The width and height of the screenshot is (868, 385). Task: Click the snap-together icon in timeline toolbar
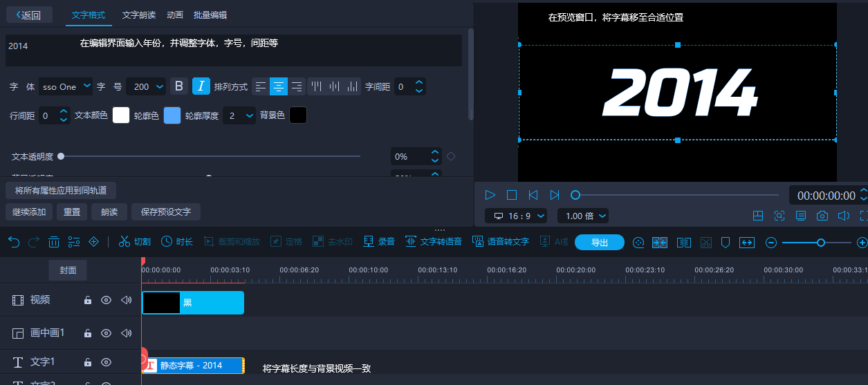pyautogui.click(x=660, y=243)
